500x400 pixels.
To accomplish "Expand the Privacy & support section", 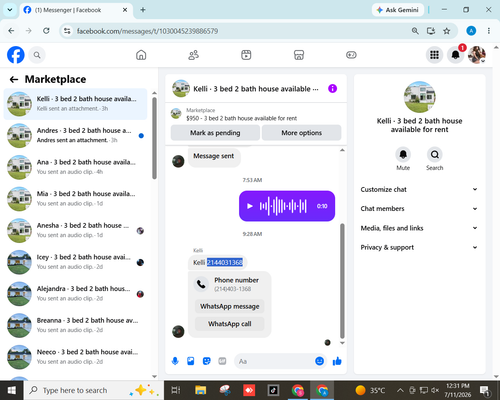I will tap(419, 247).
